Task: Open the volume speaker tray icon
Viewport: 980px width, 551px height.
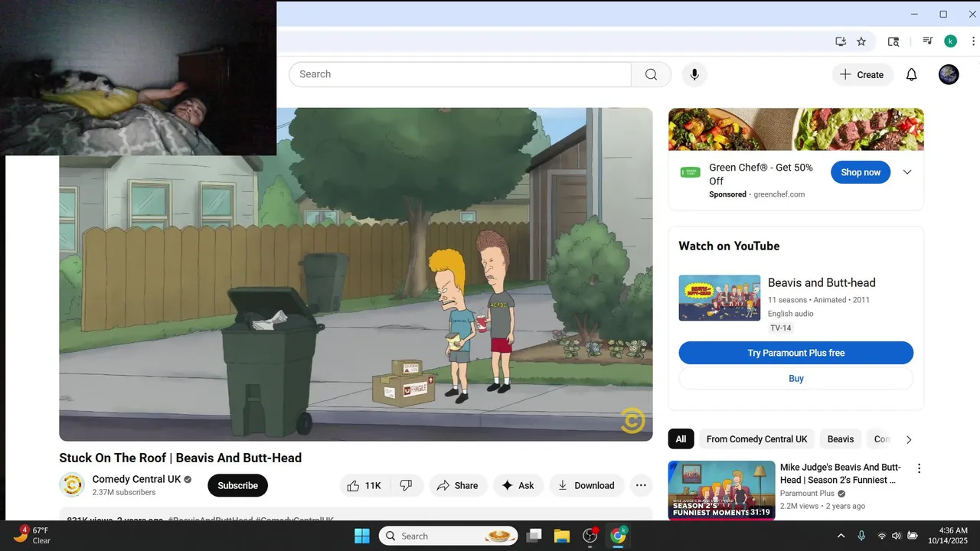Action: coord(897,536)
